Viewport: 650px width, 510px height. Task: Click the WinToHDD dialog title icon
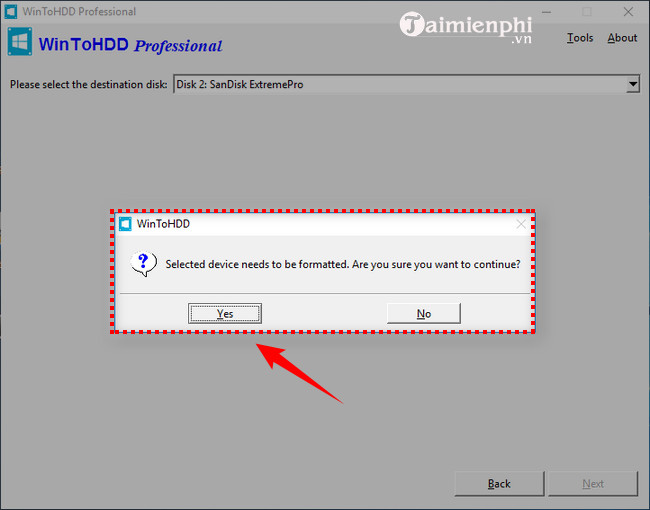click(125, 224)
